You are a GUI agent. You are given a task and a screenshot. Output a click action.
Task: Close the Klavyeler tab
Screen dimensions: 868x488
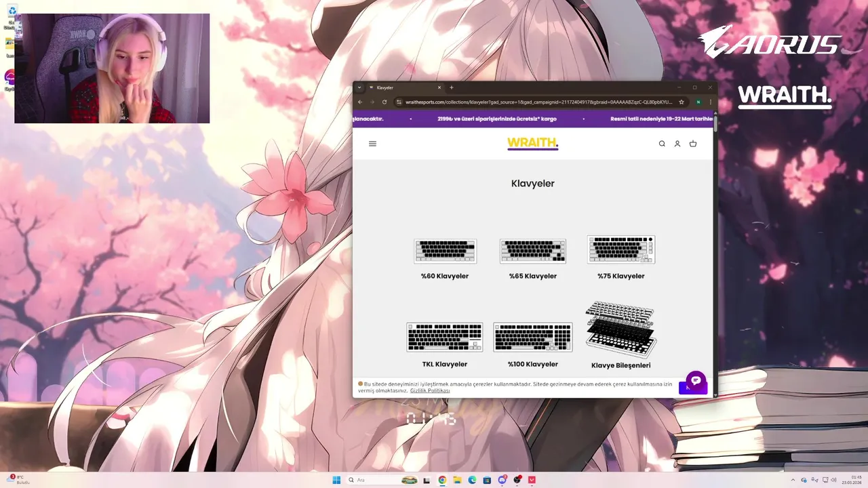pyautogui.click(x=439, y=87)
